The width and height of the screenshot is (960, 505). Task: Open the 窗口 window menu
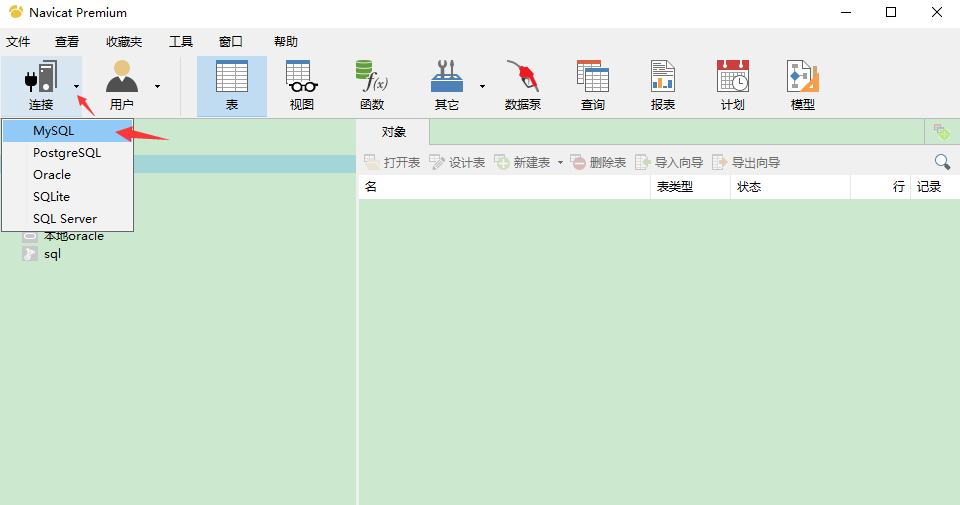pos(231,42)
